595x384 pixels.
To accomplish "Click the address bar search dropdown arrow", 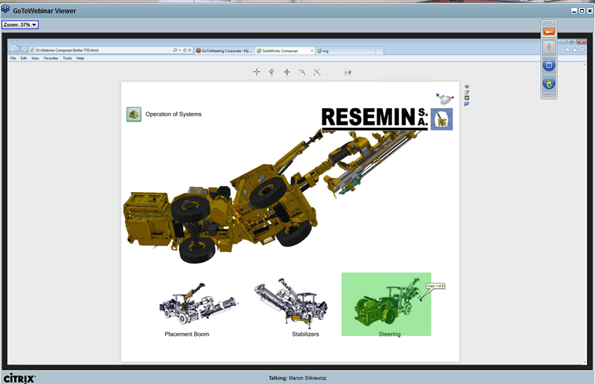I will coord(180,50).
